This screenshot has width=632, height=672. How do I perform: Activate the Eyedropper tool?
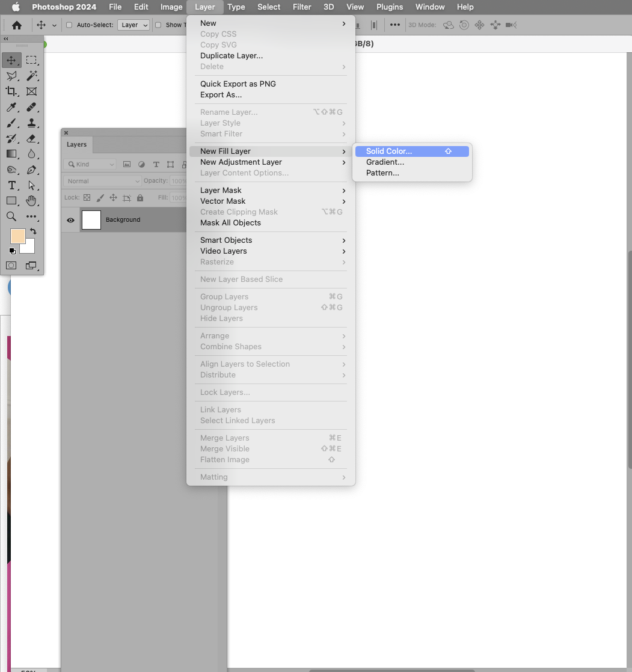pos(11,107)
